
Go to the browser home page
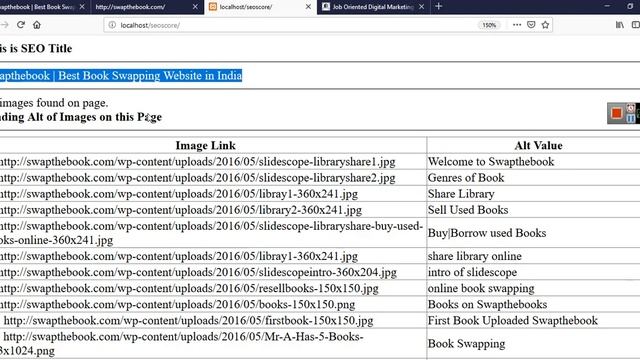(37, 25)
